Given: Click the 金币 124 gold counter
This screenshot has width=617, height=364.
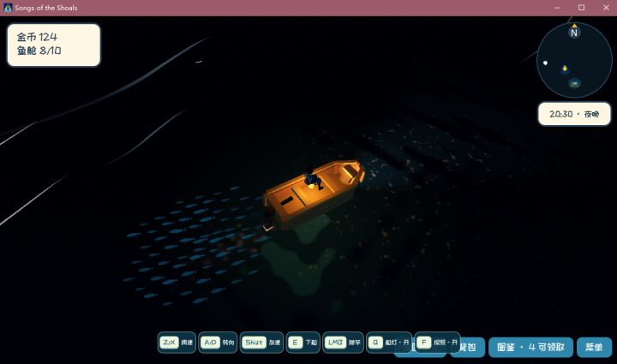Looking at the screenshot, I should click(37, 37).
